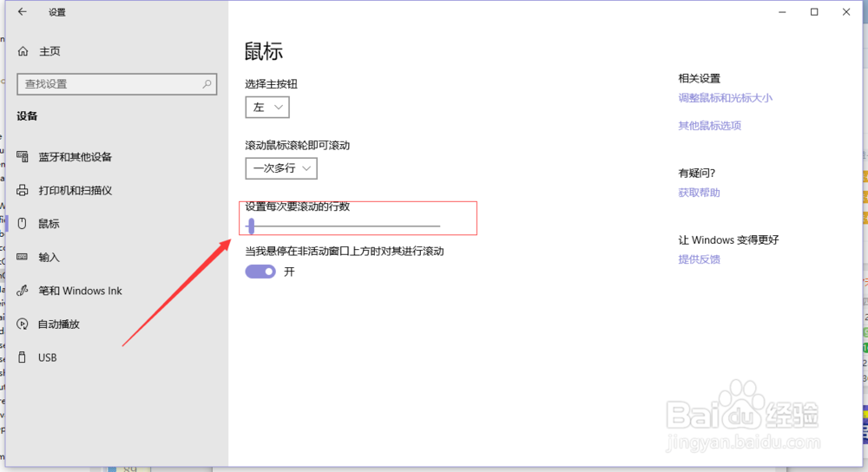Image resolution: width=868 pixels, height=472 pixels.
Task: Maximize the Settings window
Action: coord(814,11)
